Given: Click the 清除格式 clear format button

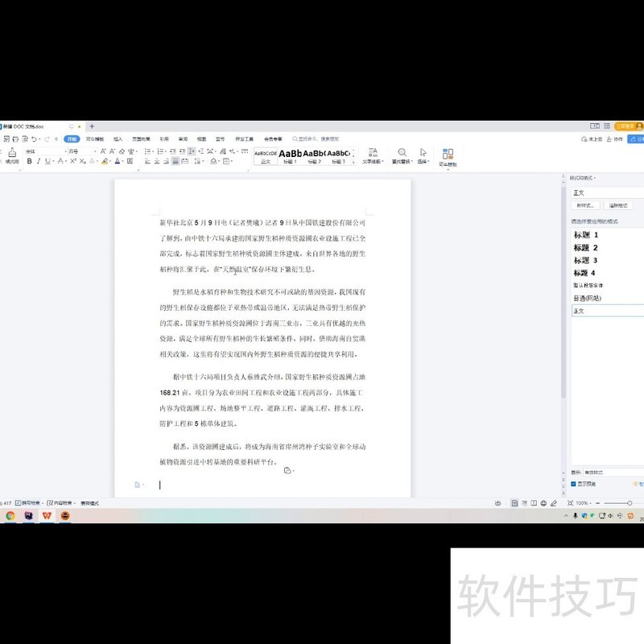Looking at the screenshot, I should click(618, 205).
